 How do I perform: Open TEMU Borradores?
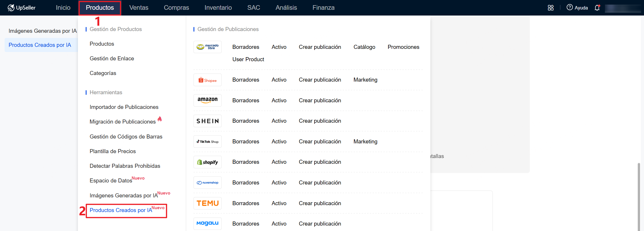246,203
